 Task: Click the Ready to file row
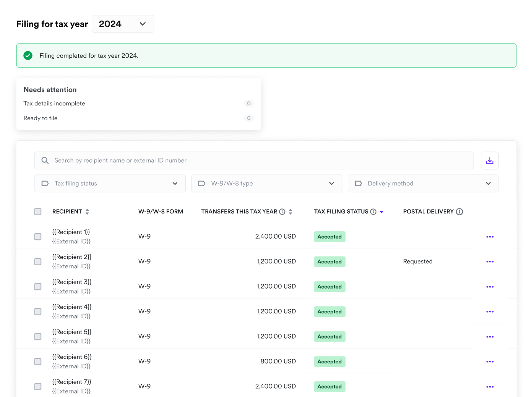(138, 118)
